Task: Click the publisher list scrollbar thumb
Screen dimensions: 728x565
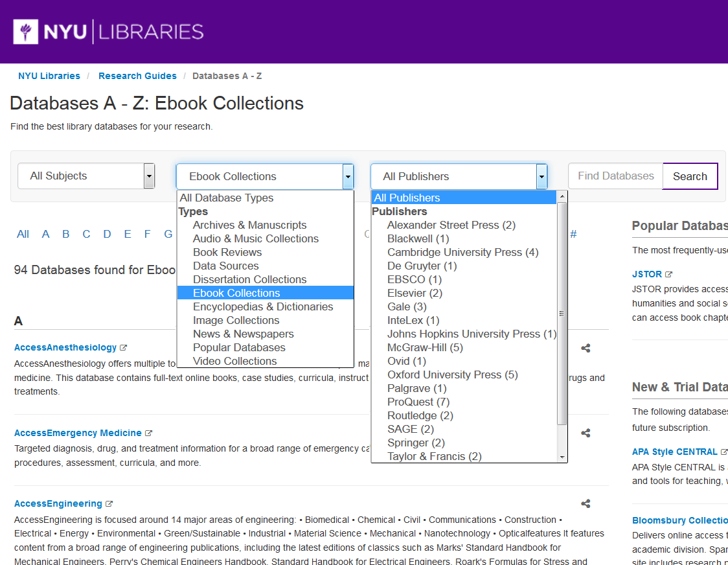Action: tap(562, 313)
